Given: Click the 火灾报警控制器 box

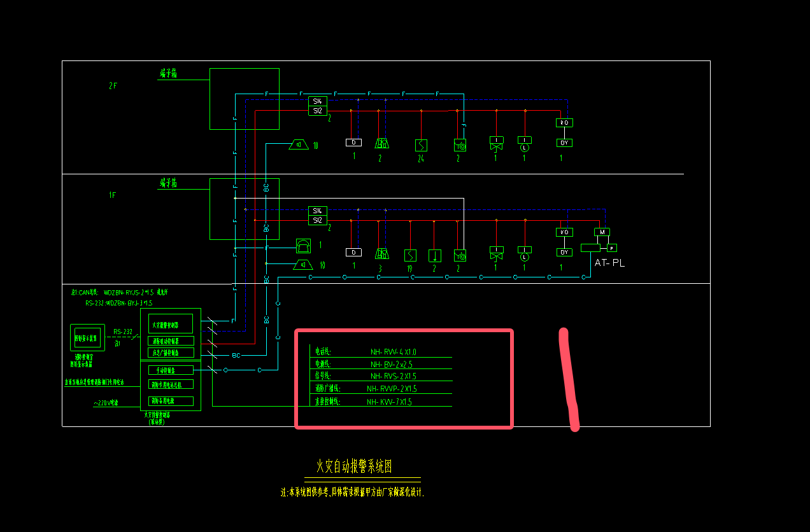Looking at the screenshot, I should 170,323.
